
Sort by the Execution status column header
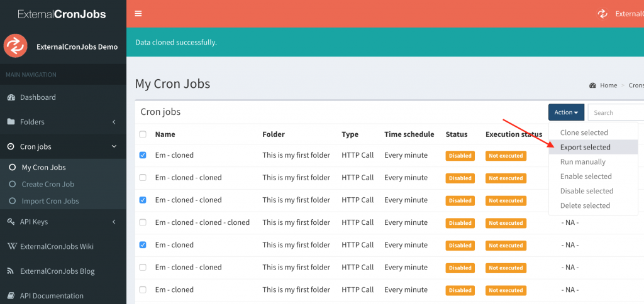pos(514,134)
